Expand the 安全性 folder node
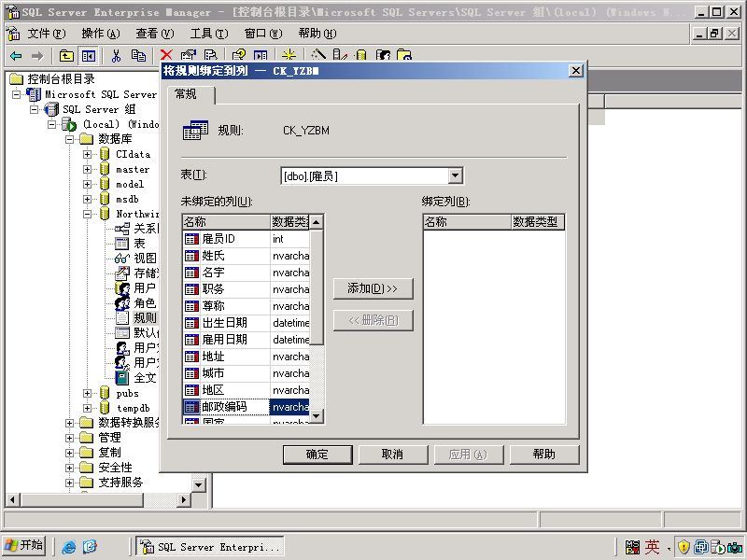 tap(69, 468)
